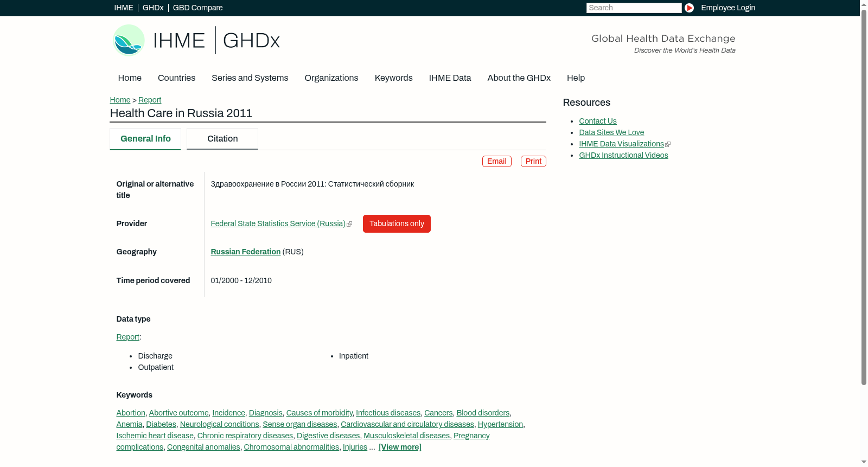Screen dimensions: 868x467
Task: Open the Russian Federation geography link
Action: [x=246, y=252]
